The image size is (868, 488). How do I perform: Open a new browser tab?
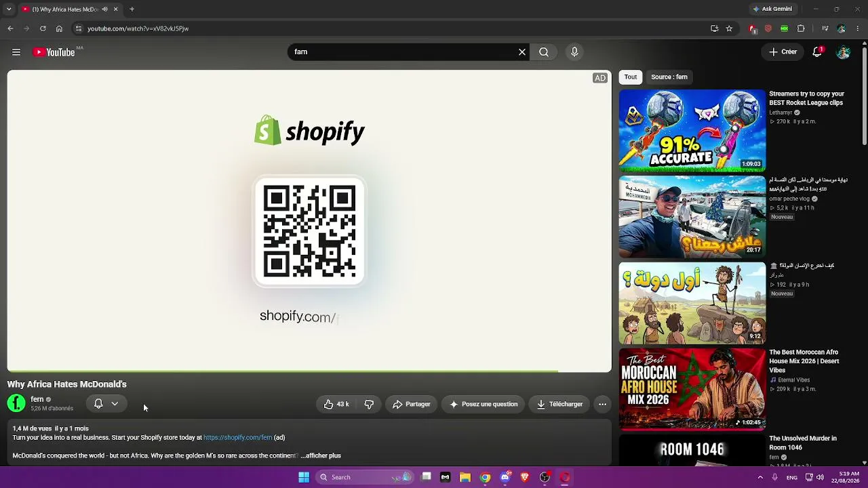coord(132,9)
